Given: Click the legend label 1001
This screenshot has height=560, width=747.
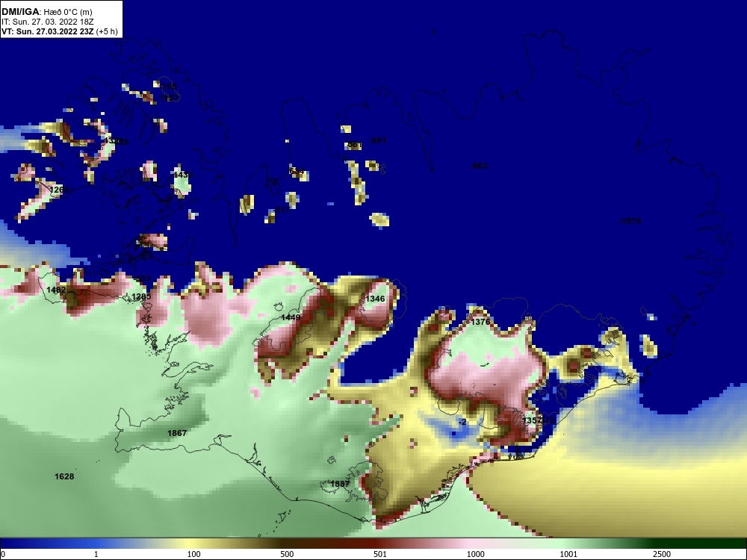Looking at the screenshot, I should [568, 554].
